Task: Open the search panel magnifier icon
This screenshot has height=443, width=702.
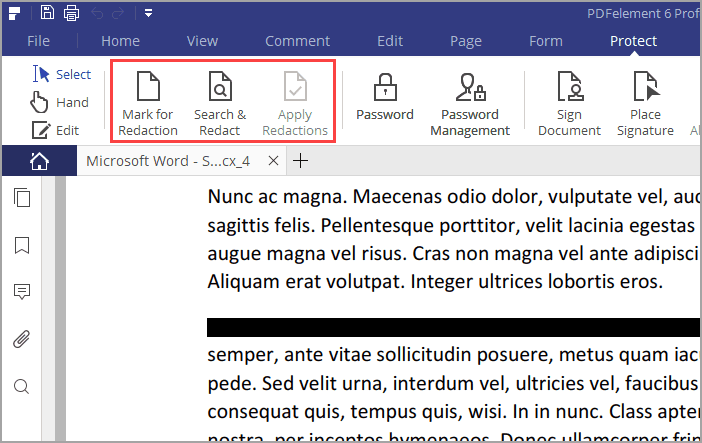Action: (x=21, y=386)
